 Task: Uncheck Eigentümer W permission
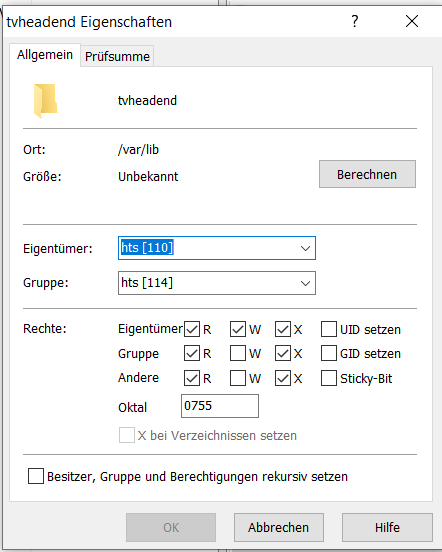[x=238, y=329]
